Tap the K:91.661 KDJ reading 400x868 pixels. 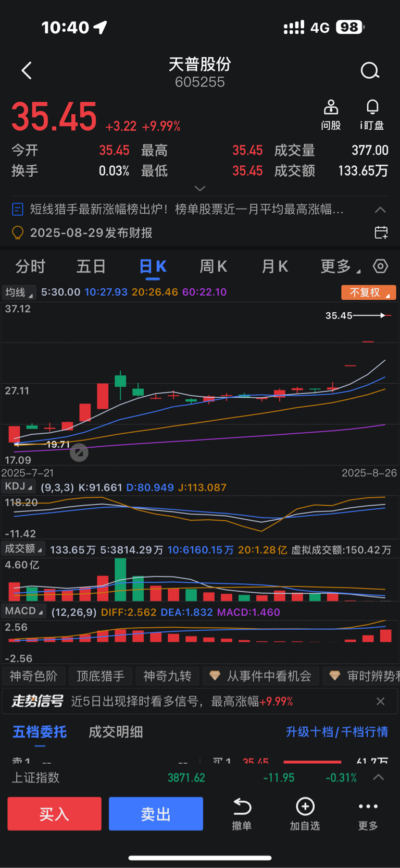click(100, 487)
